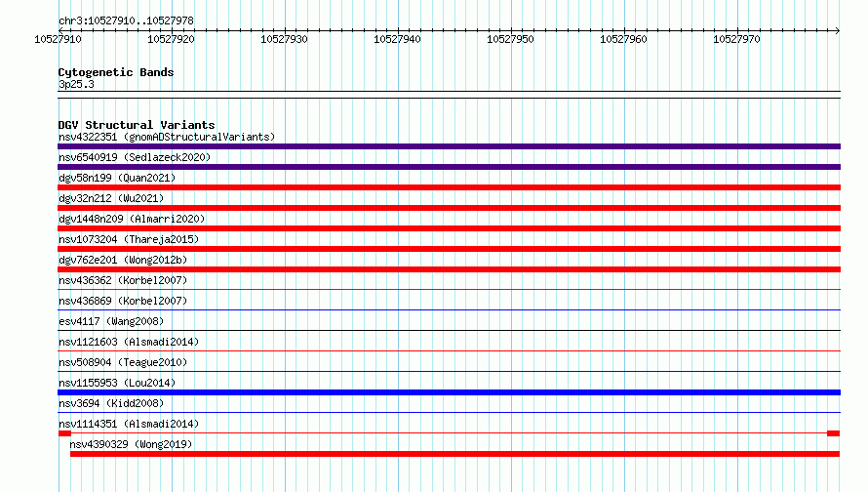Click the red bar under nsv1073204

tap(449, 249)
